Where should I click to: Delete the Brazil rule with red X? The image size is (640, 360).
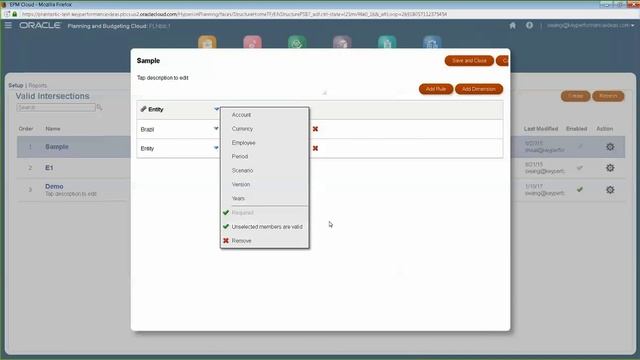click(x=315, y=129)
